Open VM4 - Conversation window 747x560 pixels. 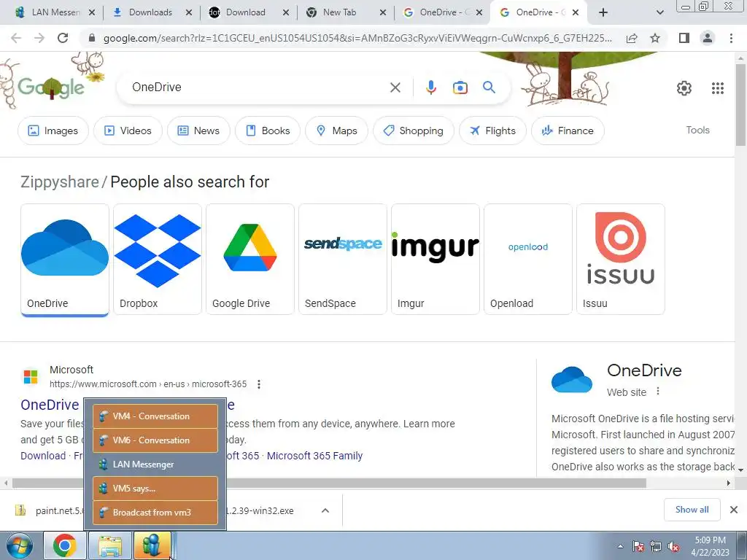pos(155,416)
